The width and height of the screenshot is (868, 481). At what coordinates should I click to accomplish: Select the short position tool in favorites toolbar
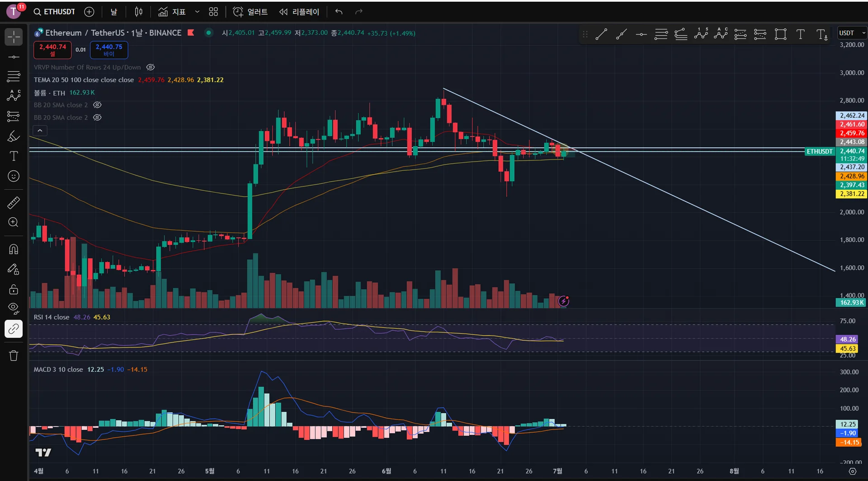[760, 34]
